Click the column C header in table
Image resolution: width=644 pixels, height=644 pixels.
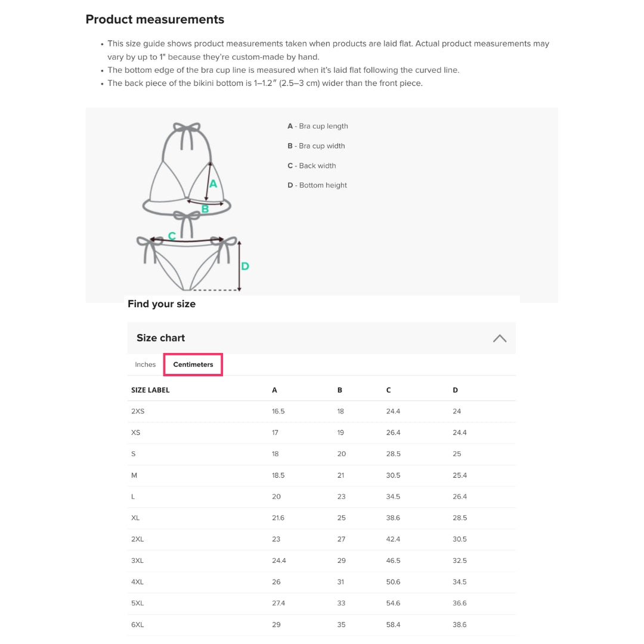pos(388,390)
